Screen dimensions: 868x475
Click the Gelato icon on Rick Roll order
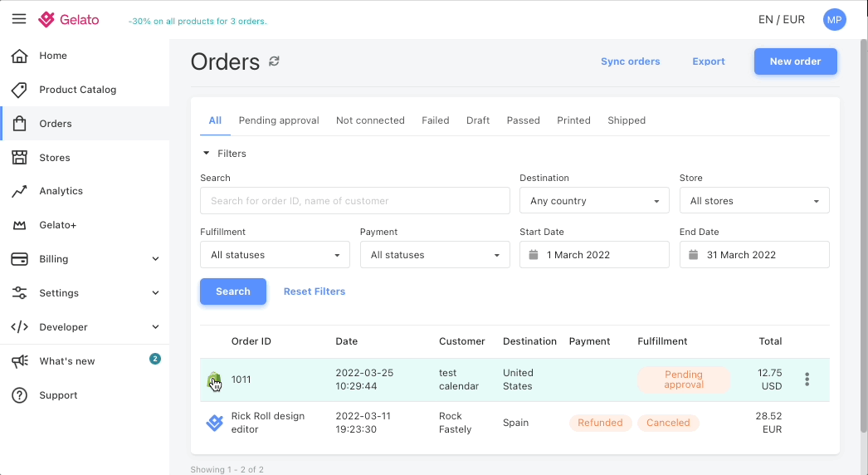(x=214, y=423)
